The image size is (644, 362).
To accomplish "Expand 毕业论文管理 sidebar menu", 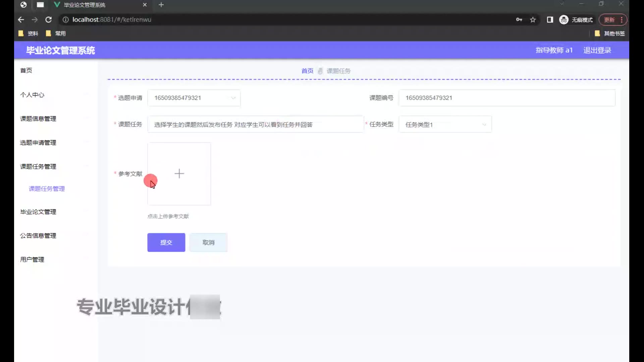I will (38, 212).
